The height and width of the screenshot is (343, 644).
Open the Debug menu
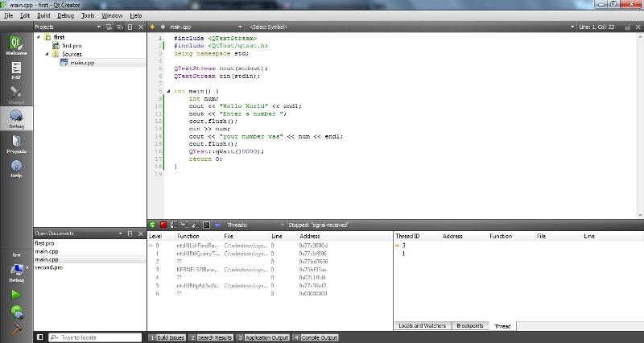tap(65, 15)
